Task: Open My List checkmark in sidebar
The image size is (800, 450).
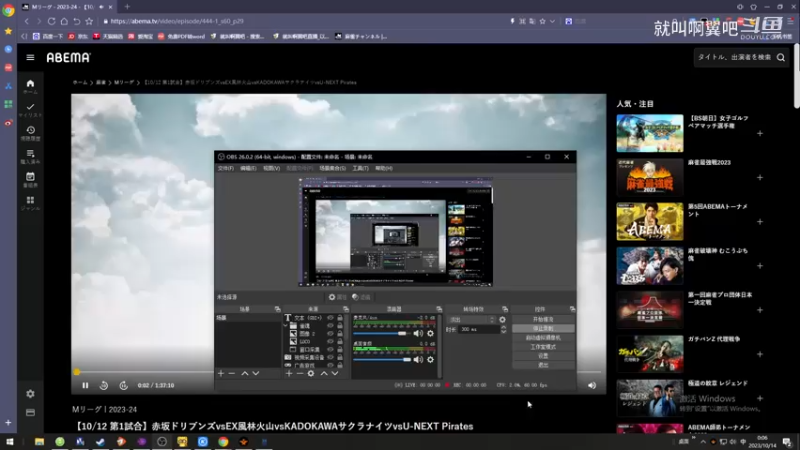Action: 30,110
